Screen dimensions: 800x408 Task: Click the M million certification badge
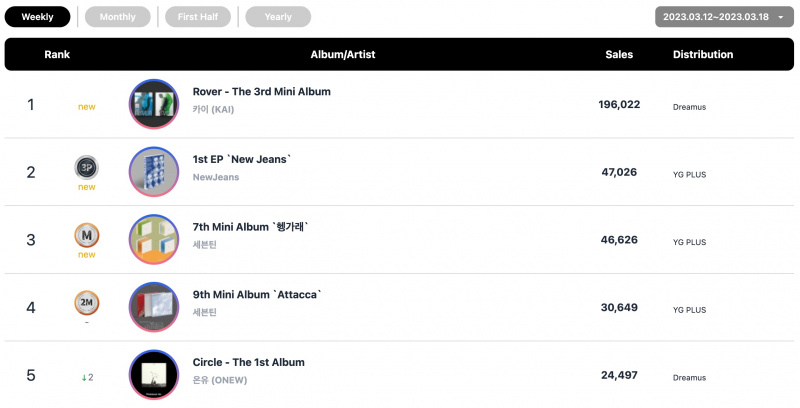coord(87,235)
